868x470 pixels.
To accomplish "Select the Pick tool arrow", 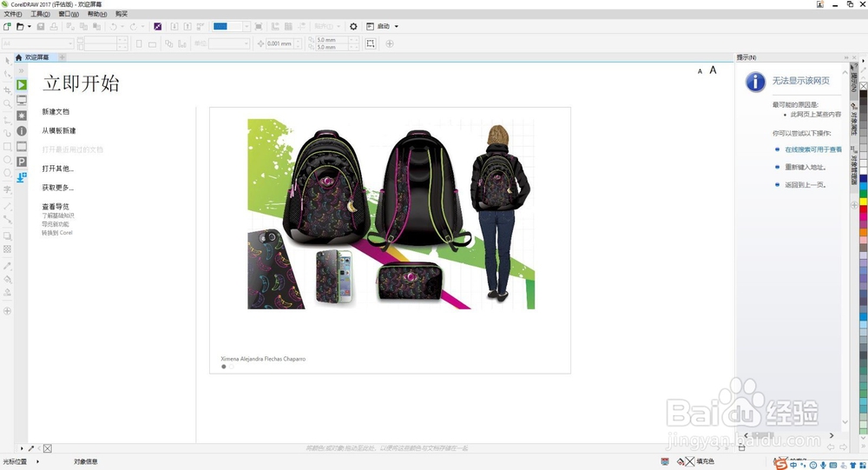I will tap(7, 61).
